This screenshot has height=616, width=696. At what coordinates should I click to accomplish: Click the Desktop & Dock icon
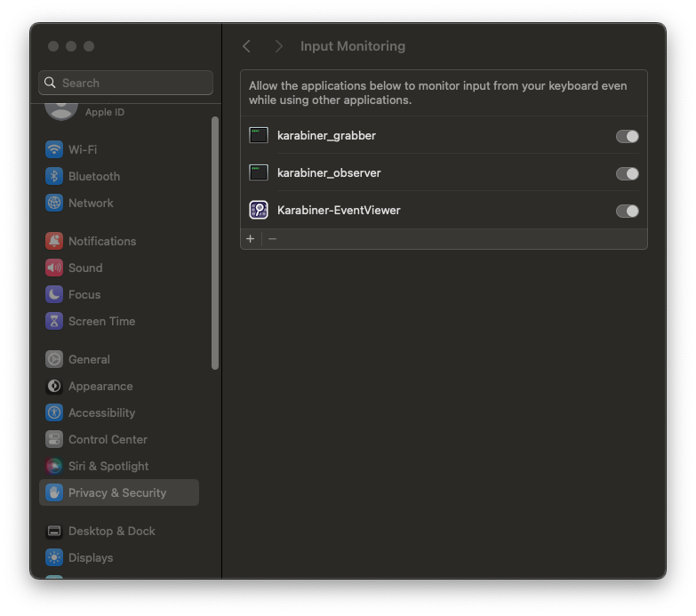[x=54, y=531]
